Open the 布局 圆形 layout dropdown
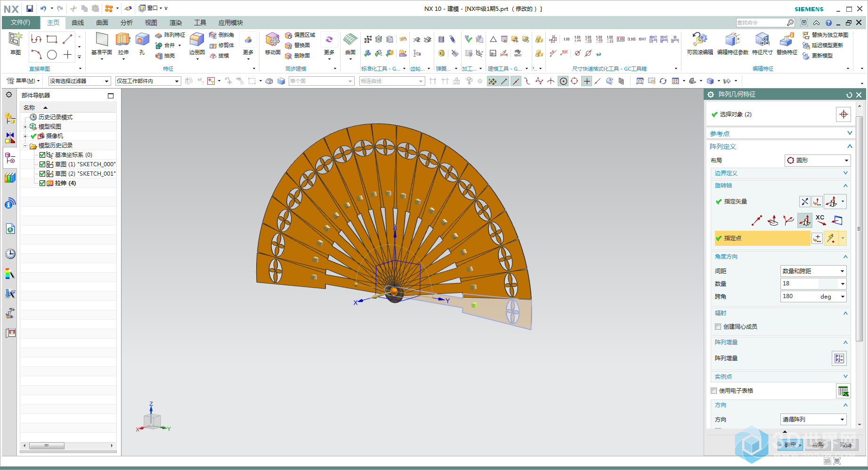Image resolution: width=868 pixels, height=470 pixels. coord(818,160)
